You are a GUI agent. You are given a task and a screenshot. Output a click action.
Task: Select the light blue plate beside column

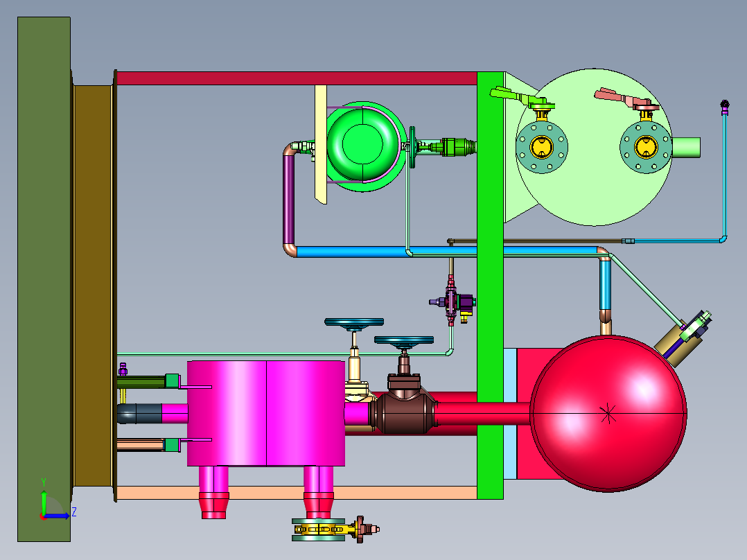coord(510,413)
